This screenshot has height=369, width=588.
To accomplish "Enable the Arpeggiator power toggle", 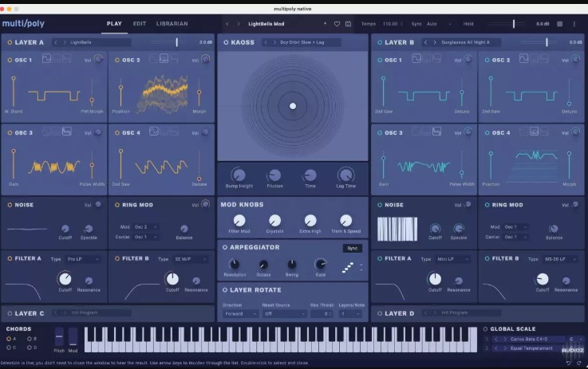I will pos(225,247).
